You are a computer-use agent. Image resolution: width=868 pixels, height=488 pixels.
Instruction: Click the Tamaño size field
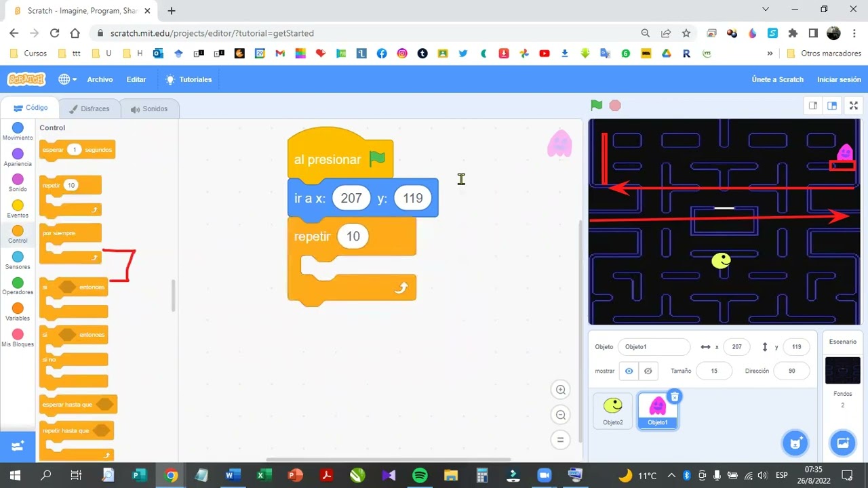(714, 371)
